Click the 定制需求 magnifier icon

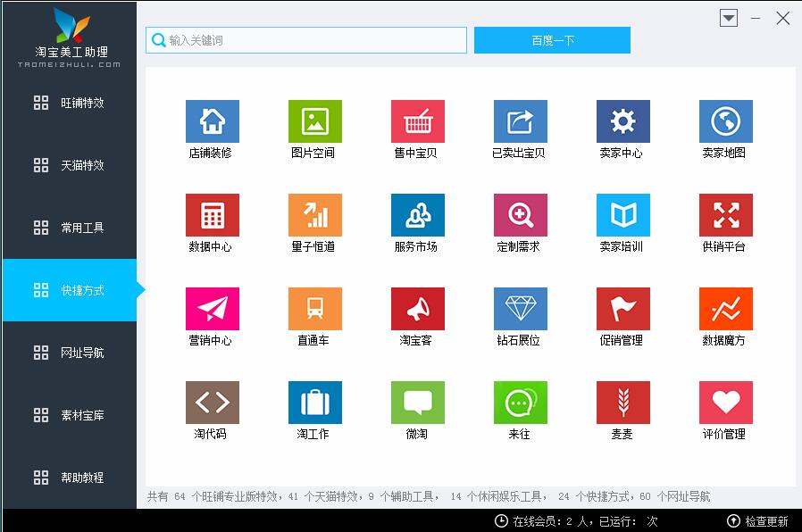pos(520,214)
